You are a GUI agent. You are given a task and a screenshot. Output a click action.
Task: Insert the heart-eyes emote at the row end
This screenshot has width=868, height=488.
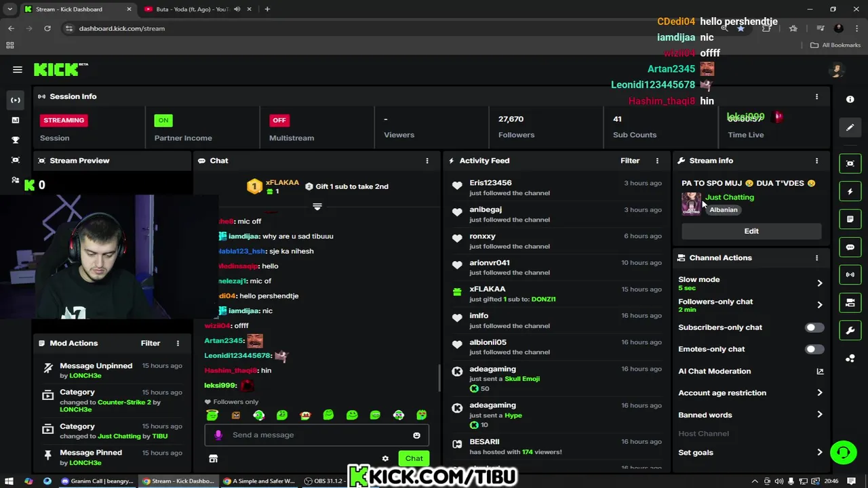click(x=422, y=415)
